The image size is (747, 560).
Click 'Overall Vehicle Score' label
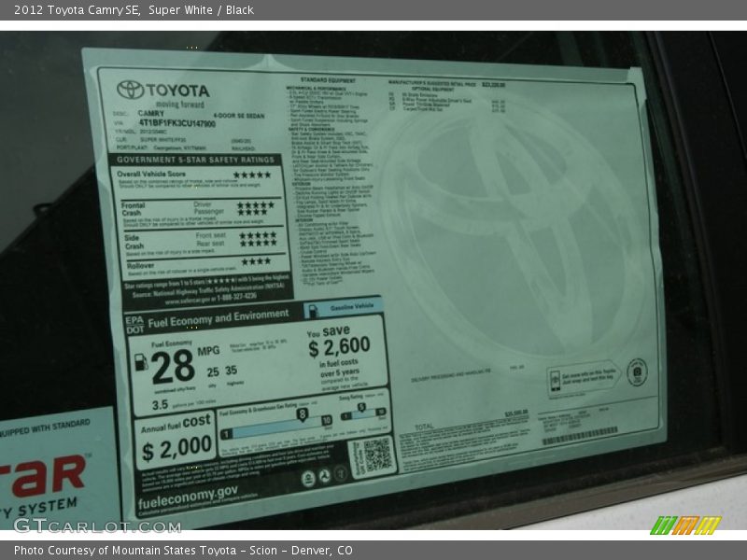click(151, 174)
